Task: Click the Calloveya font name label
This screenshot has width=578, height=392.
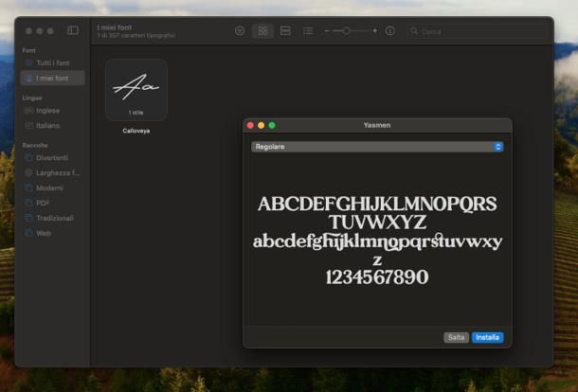Action: coord(136,132)
